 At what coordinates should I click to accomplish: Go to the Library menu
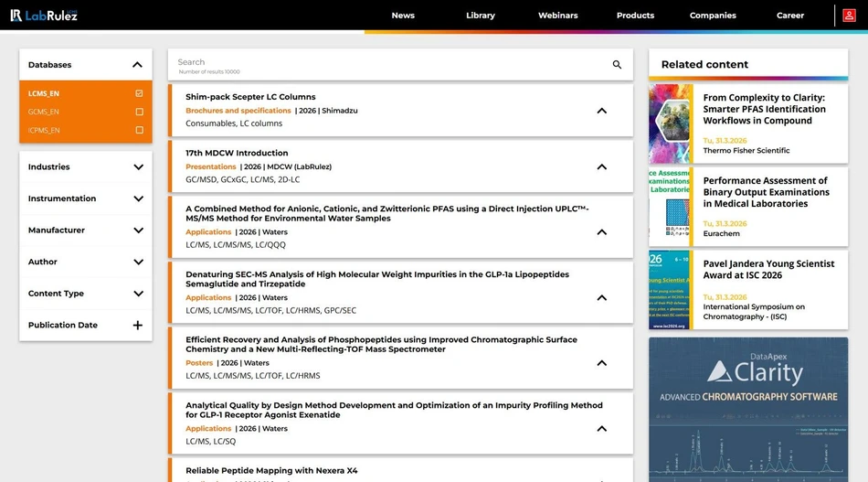click(x=480, y=16)
